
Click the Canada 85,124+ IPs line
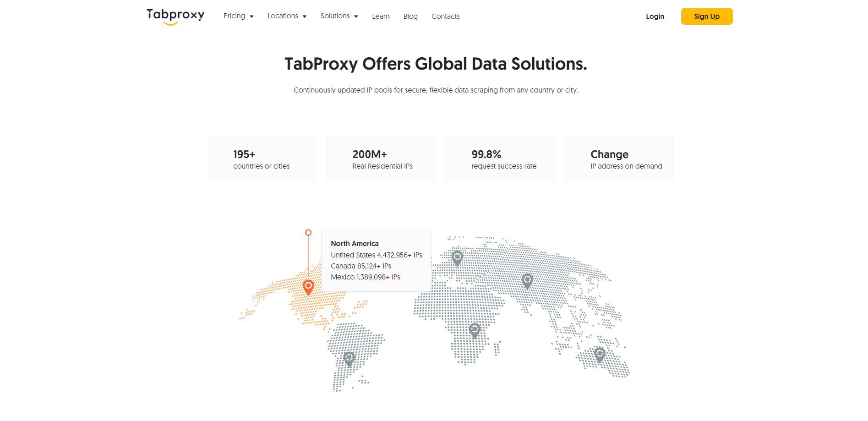(361, 266)
